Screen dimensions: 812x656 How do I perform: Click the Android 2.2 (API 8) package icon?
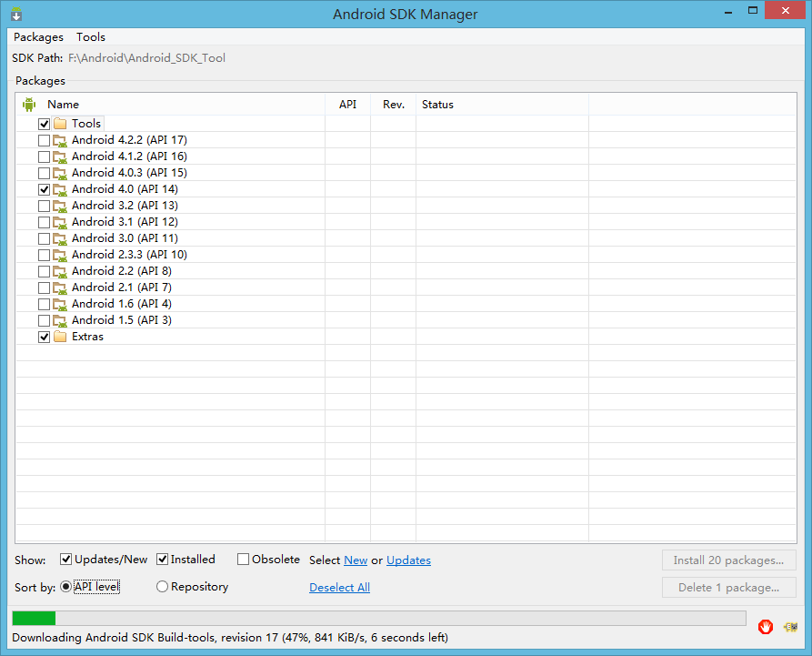60,271
